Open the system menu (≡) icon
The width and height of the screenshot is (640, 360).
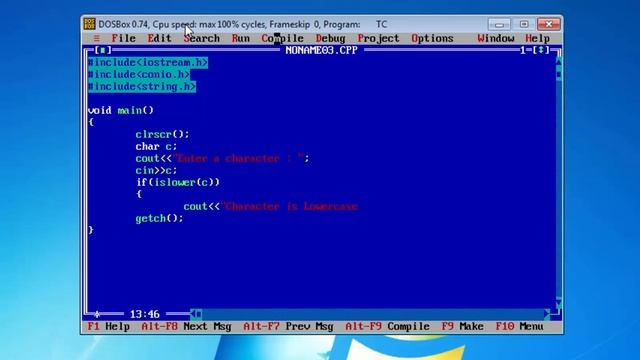click(97, 38)
